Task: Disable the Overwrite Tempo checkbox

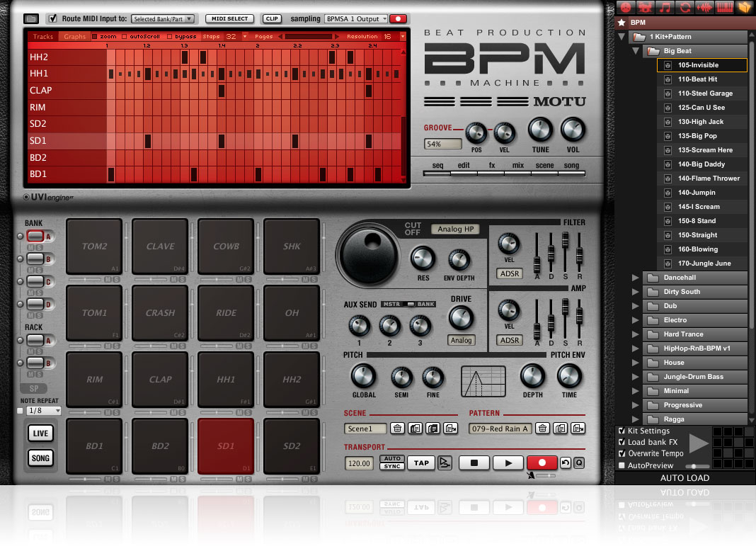Action: [622, 453]
